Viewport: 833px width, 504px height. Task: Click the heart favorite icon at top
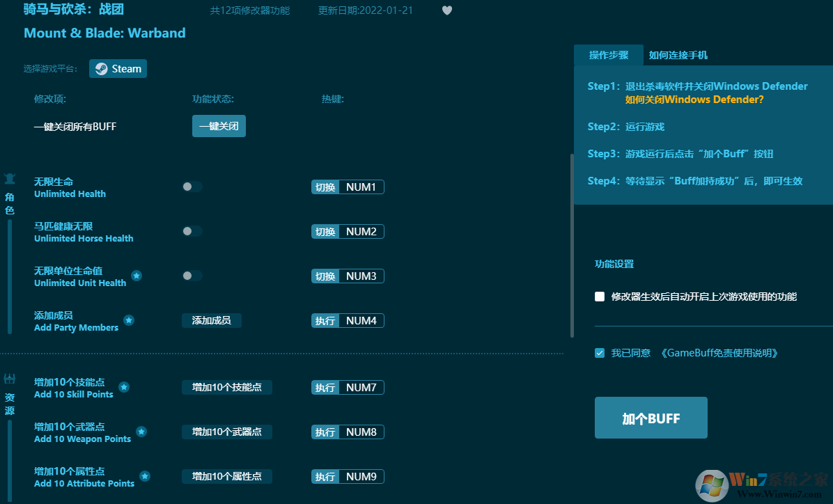coord(447,10)
